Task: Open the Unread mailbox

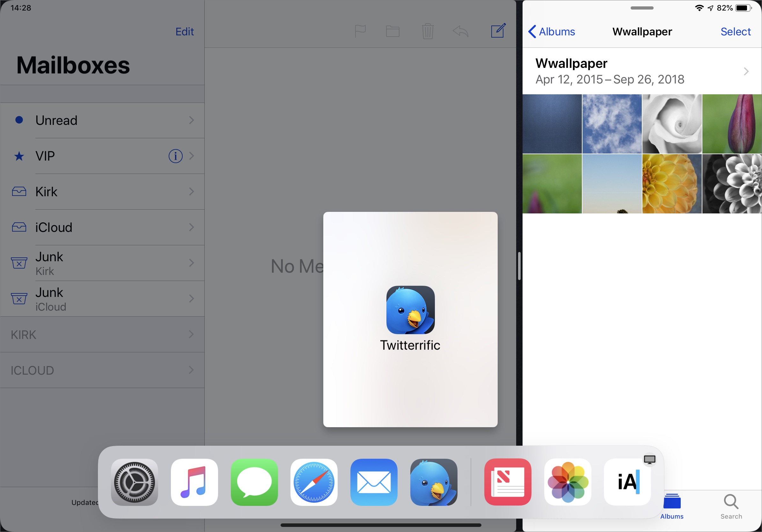Action: tap(102, 120)
